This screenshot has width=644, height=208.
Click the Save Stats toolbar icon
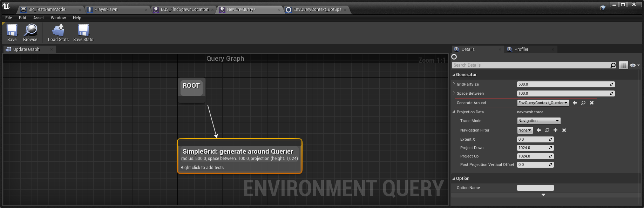pyautogui.click(x=83, y=30)
